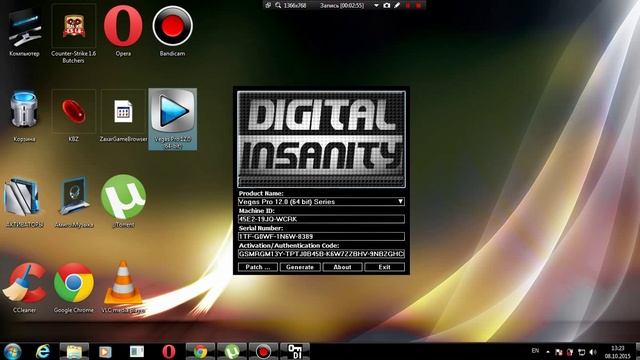The image size is (640, 360).
Task: Open the clock showing 08.10.2015
Action: pyautogui.click(x=618, y=352)
